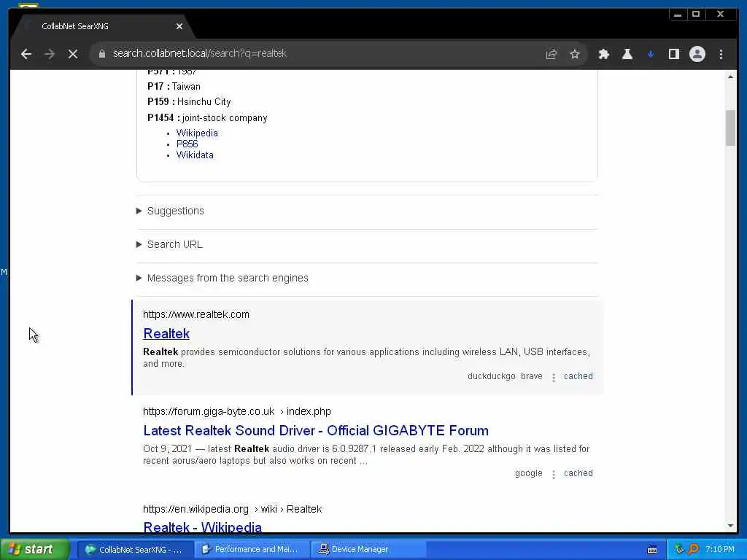Open the P856 link

pos(187,144)
